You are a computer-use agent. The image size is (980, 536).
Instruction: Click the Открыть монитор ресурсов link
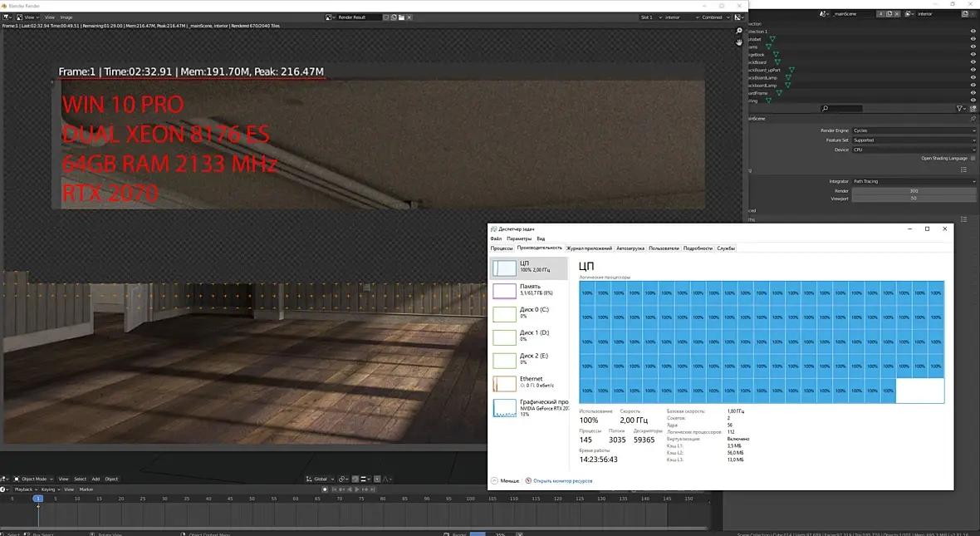point(562,481)
